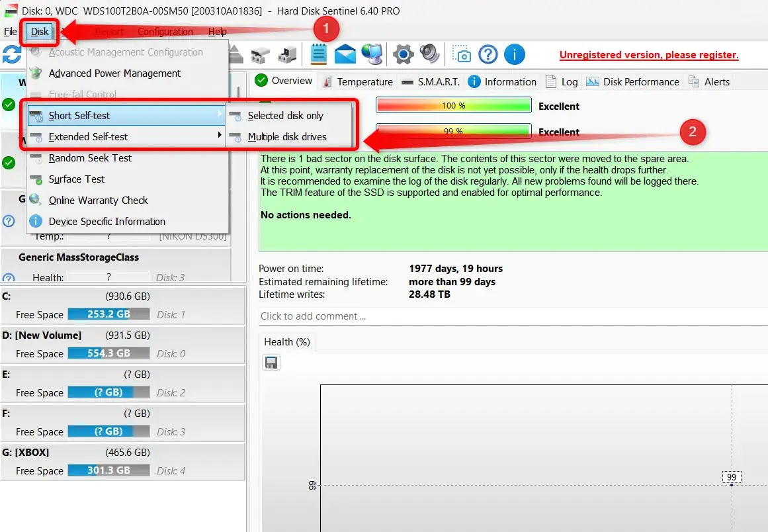Click the Refresh toolbar icon

[x=12, y=54]
